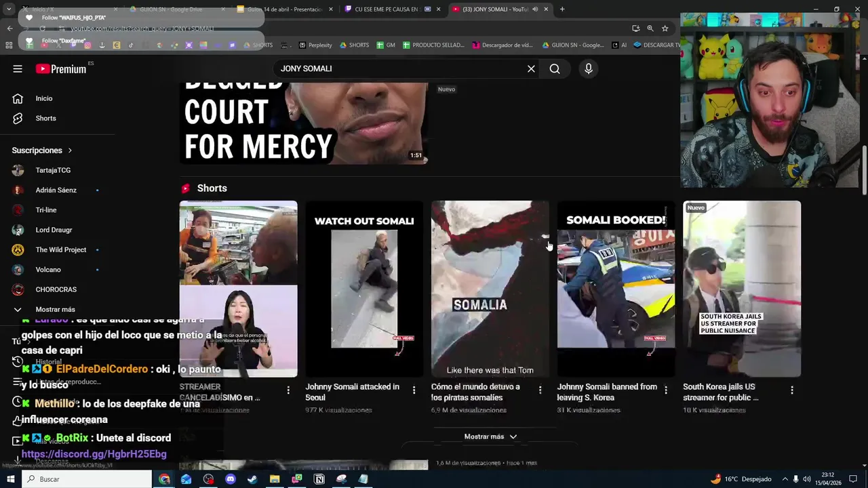Switch to the CU ESE EME PE tab
The height and width of the screenshot is (488, 868).
pyautogui.click(x=392, y=9)
